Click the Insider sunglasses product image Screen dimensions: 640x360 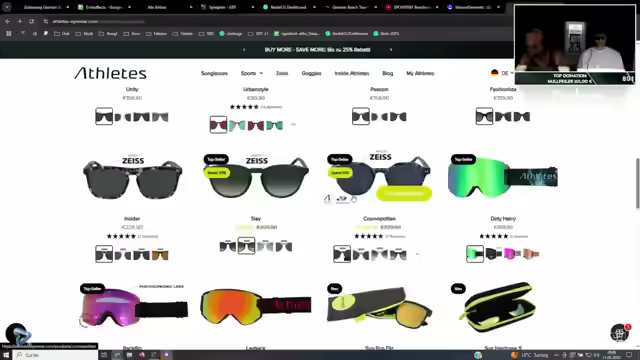pyautogui.click(x=133, y=178)
